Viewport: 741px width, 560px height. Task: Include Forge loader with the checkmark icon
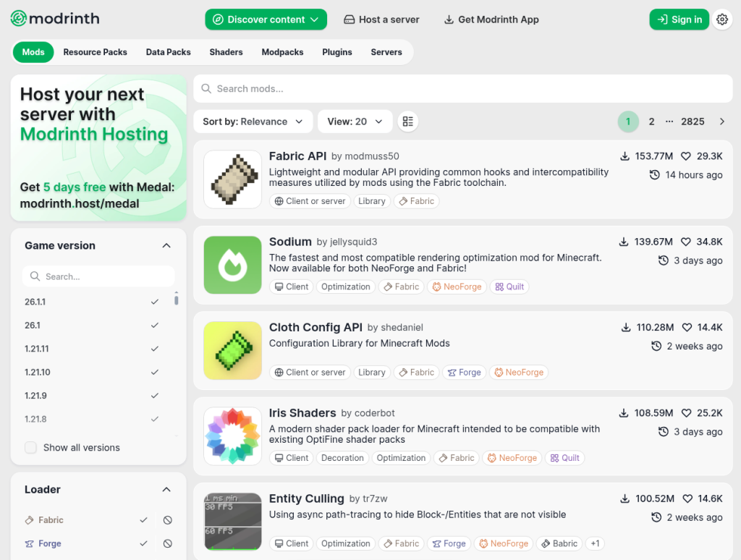144,543
